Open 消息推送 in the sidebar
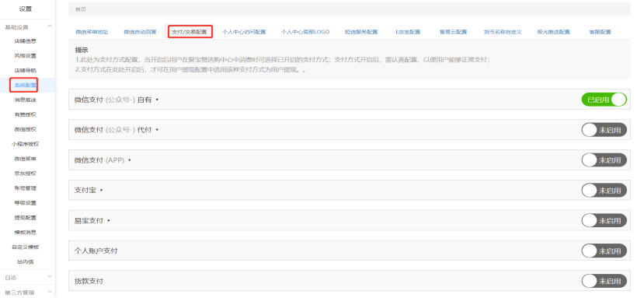The width and height of the screenshot is (644, 298). tap(26, 100)
